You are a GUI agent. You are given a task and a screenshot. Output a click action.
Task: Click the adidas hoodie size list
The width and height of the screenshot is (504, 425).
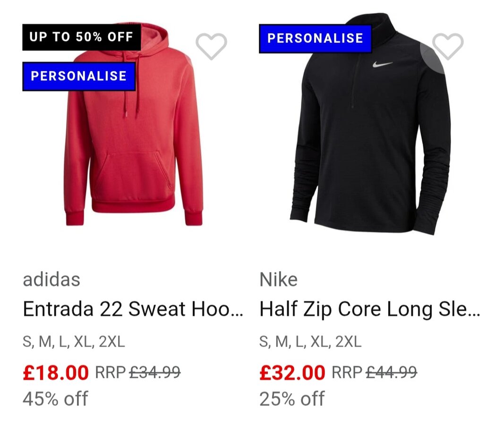click(74, 341)
